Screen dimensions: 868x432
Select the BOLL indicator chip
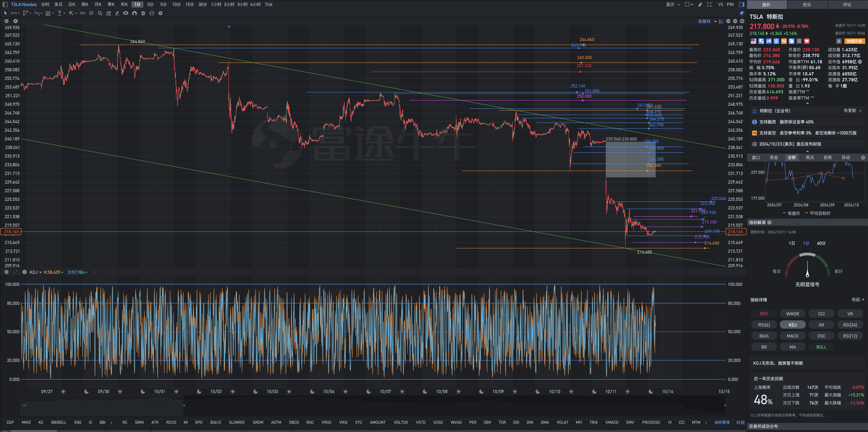click(821, 347)
